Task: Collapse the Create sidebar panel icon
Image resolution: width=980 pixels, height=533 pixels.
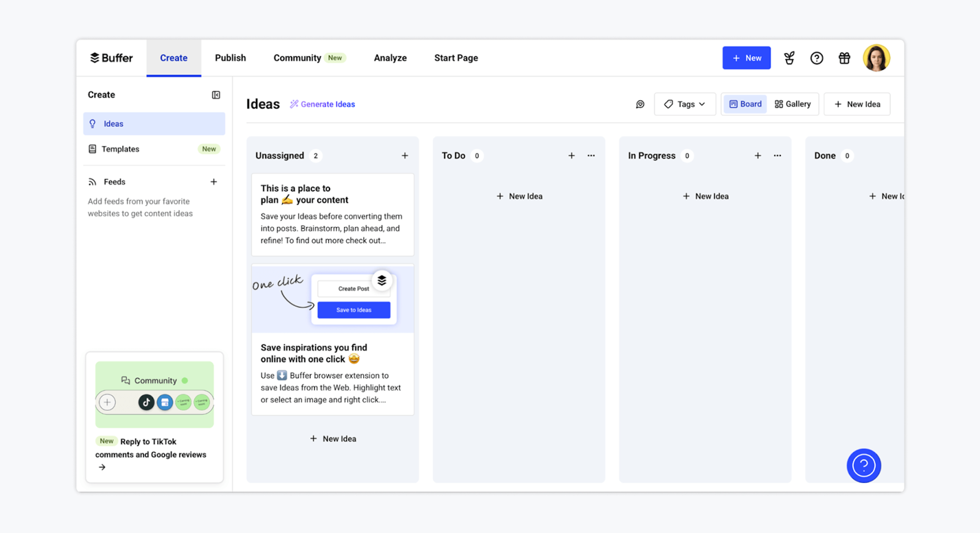Action: tap(216, 95)
